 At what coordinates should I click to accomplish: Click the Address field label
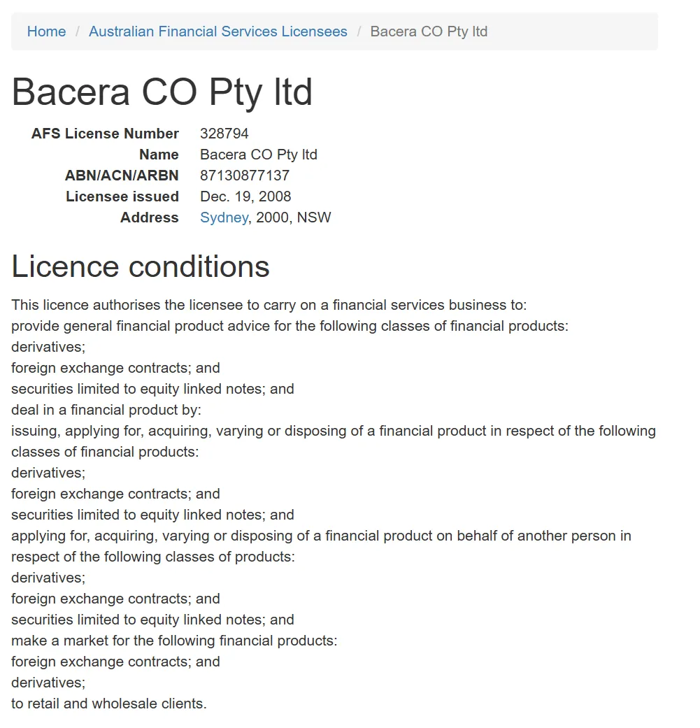tap(150, 217)
